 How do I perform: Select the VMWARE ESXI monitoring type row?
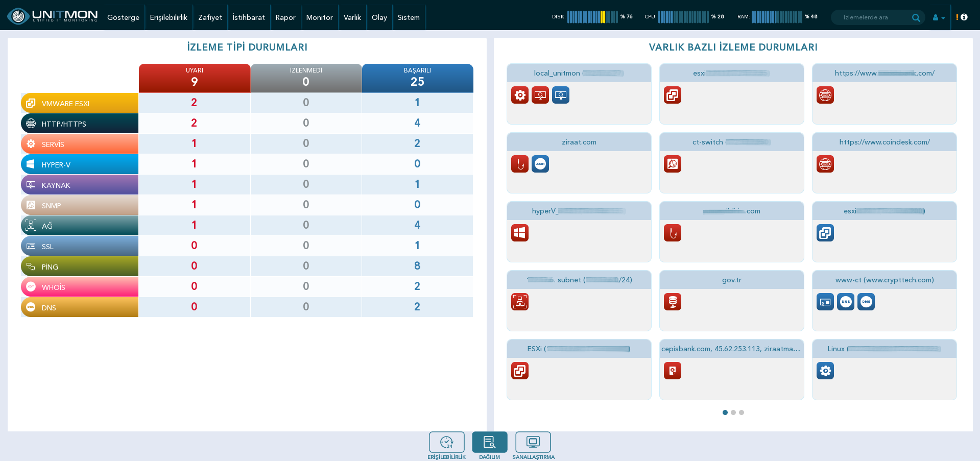pyautogui.click(x=247, y=103)
